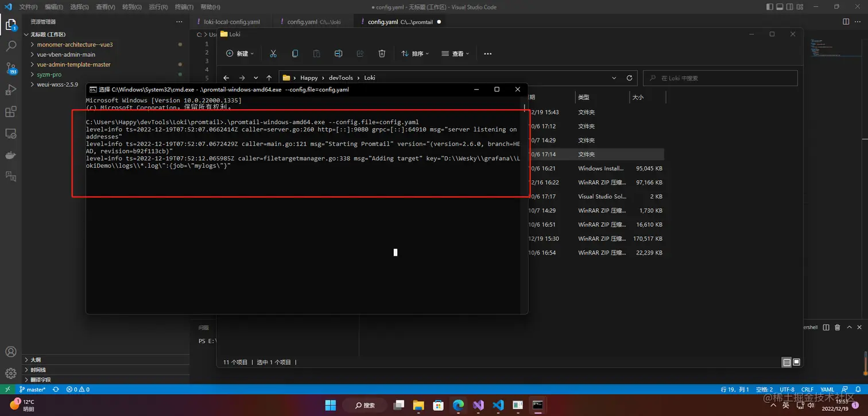Image resolution: width=868 pixels, height=416 pixels.
Task: Open the cmd terminal icon on taskbar
Action: [x=537, y=405]
